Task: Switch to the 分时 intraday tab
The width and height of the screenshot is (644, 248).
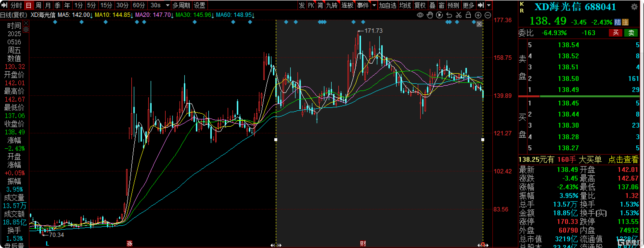Action: (17, 5)
